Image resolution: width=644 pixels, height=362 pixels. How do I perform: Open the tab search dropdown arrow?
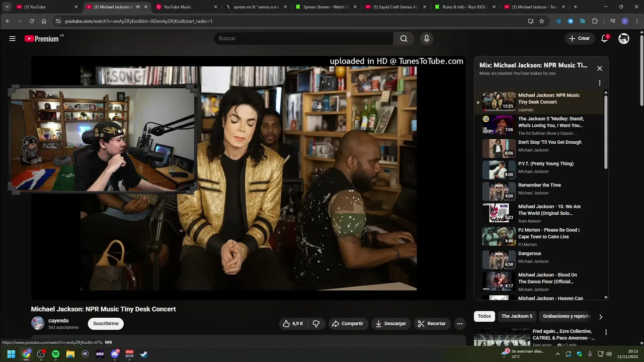(x=7, y=7)
